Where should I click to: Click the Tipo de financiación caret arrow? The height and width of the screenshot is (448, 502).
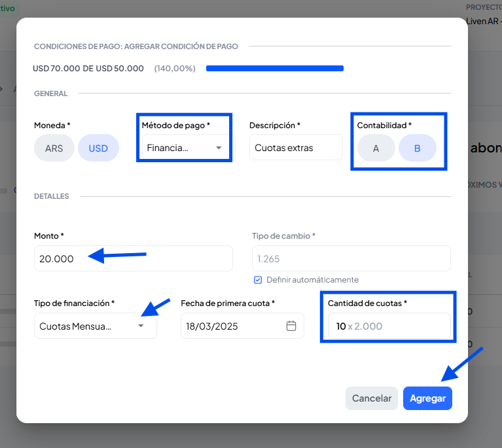[x=141, y=326]
